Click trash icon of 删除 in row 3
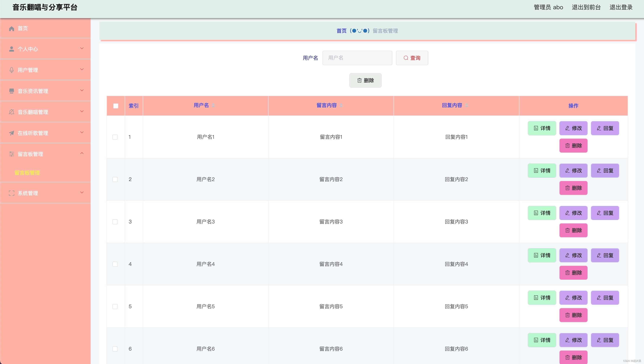 pos(568,230)
